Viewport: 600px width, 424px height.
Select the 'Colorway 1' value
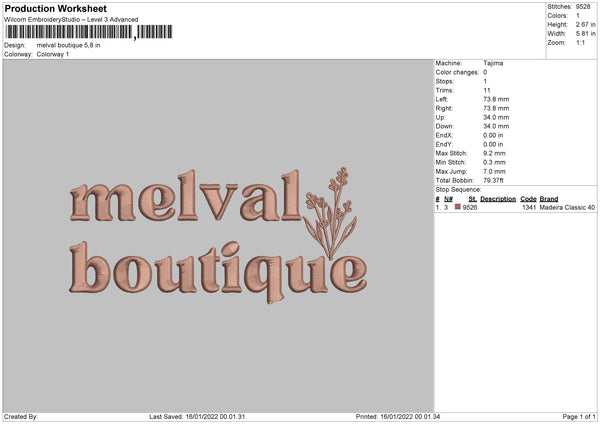(53, 54)
